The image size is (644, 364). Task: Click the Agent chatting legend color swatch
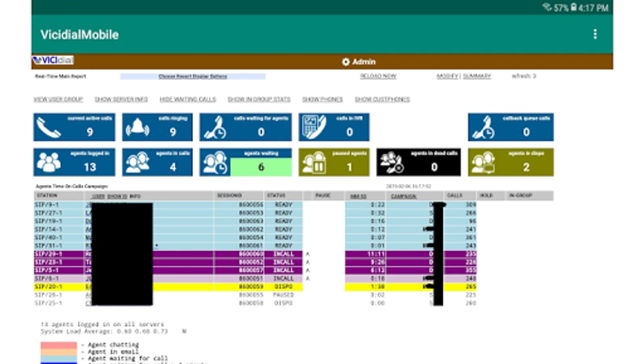pyautogui.click(x=59, y=345)
